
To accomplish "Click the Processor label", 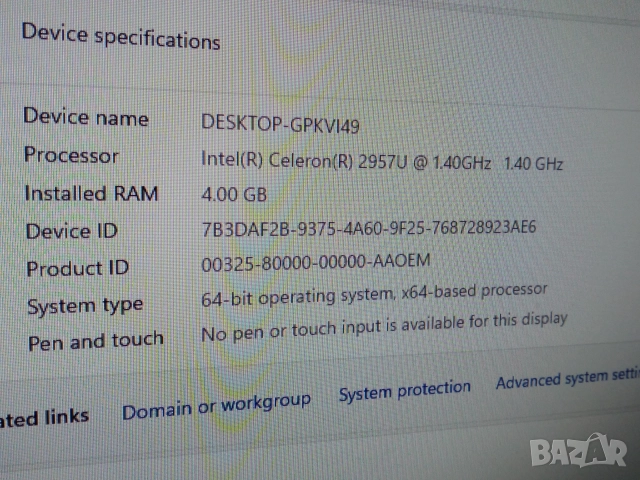I will 71,155.
